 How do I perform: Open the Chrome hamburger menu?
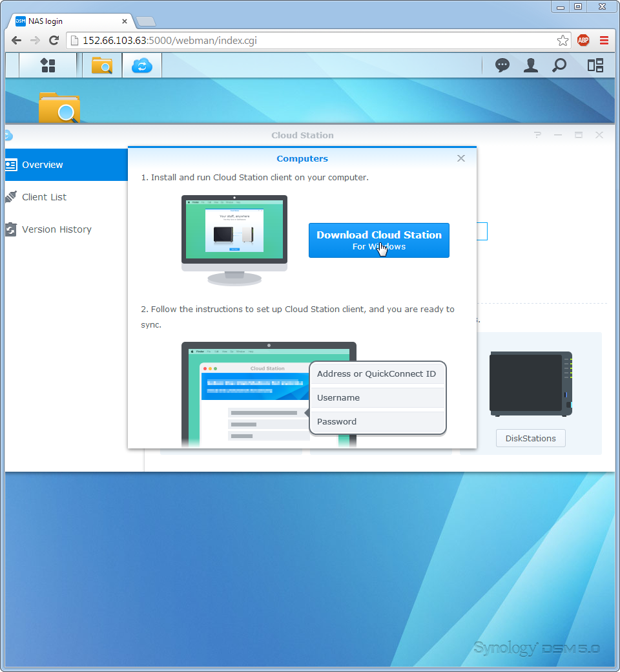604,40
